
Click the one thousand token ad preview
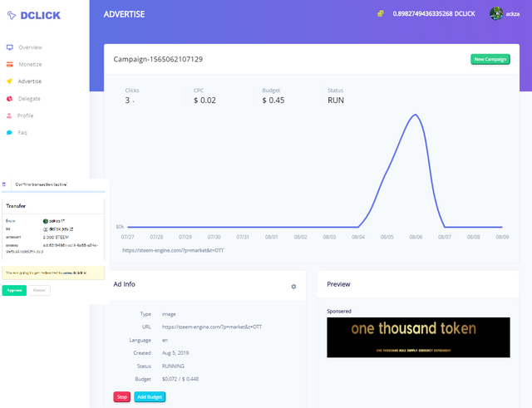(418, 337)
